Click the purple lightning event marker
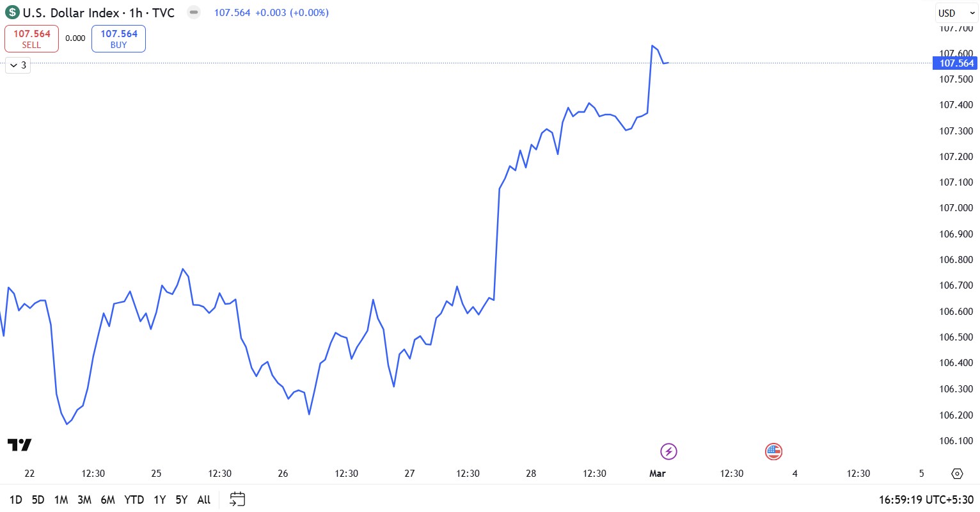This screenshot has height=512, width=980. (668, 451)
